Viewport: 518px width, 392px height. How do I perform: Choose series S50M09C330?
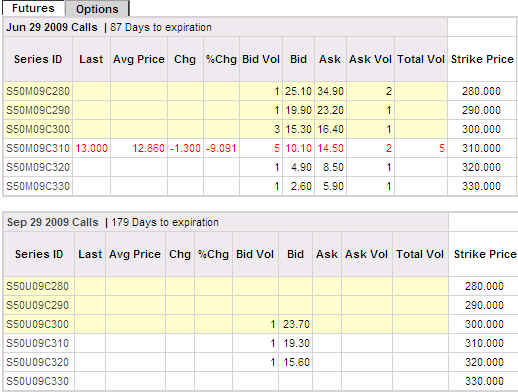coord(38,186)
